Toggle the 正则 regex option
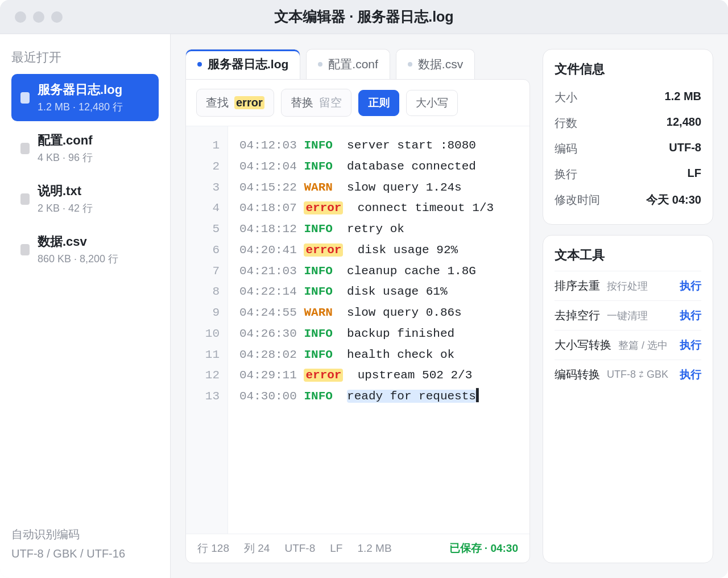 point(379,103)
